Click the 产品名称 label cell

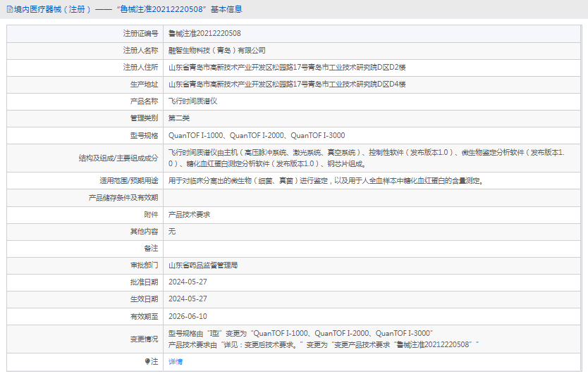tap(85, 101)
